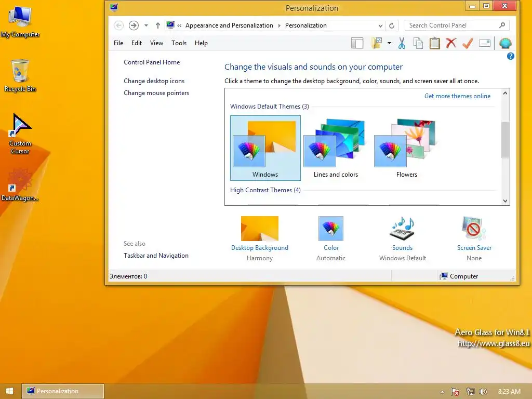Open the blue Help question mark
Screen dimensions: 532x399
pos(510,56)
